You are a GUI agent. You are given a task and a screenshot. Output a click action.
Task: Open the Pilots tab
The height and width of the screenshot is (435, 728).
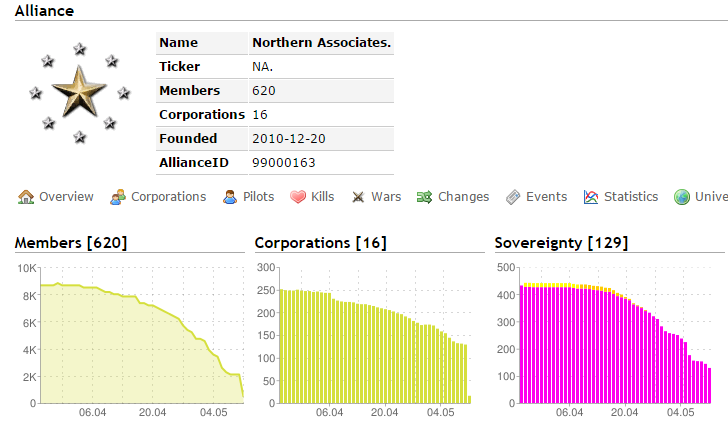pyautogui.click(x=259, y=197)
